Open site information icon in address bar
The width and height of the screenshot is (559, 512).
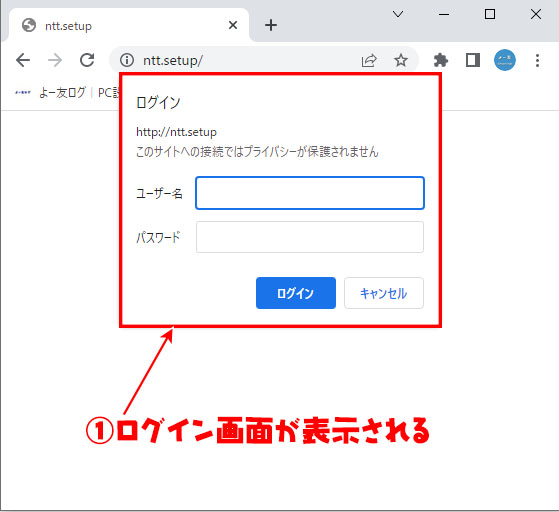[x=127, y=60]
